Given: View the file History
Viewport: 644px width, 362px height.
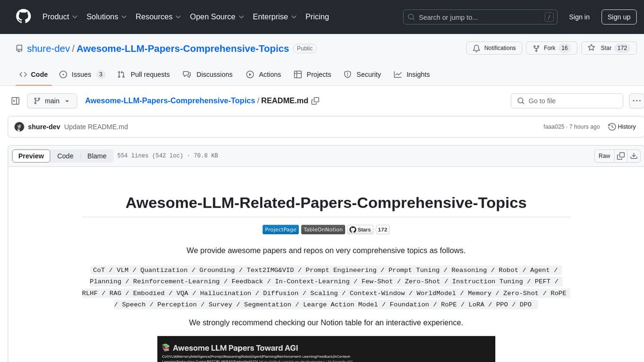Looking at the screenshot, I should click(x=622, y=127).
